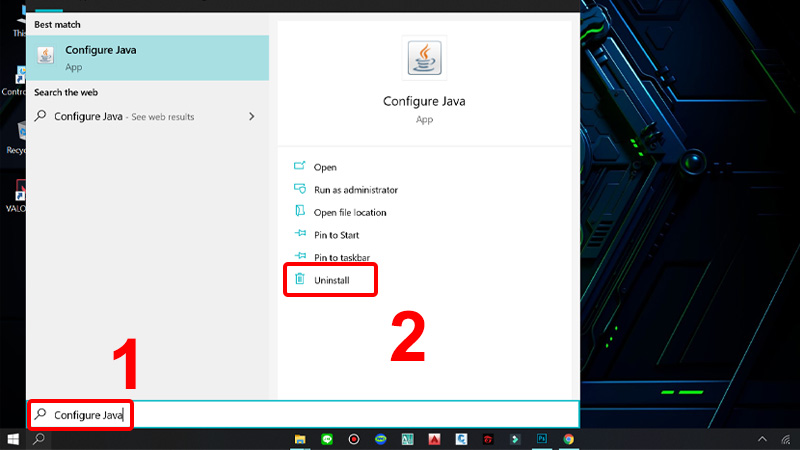
Task: Choose Run as administrator
Action: tap(356, 190)
